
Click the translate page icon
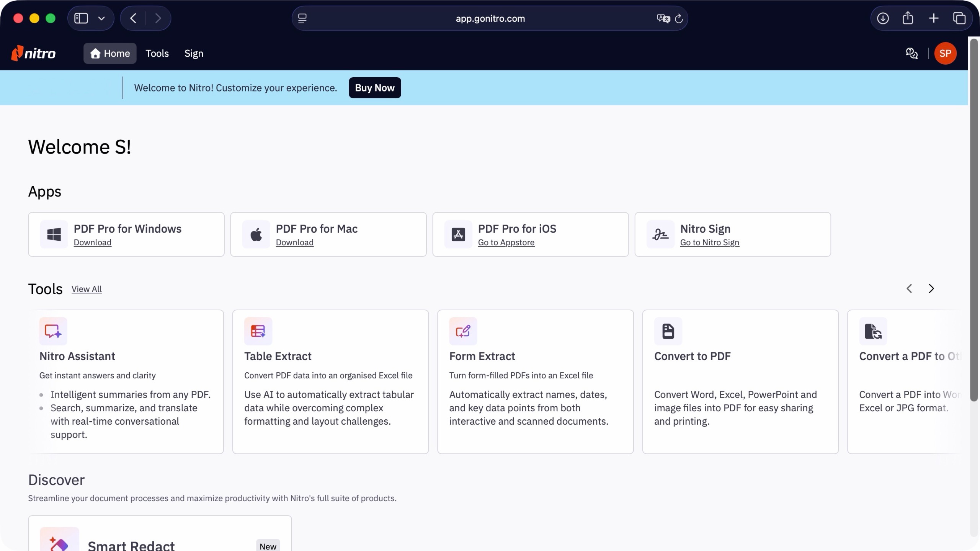point(663,18)
